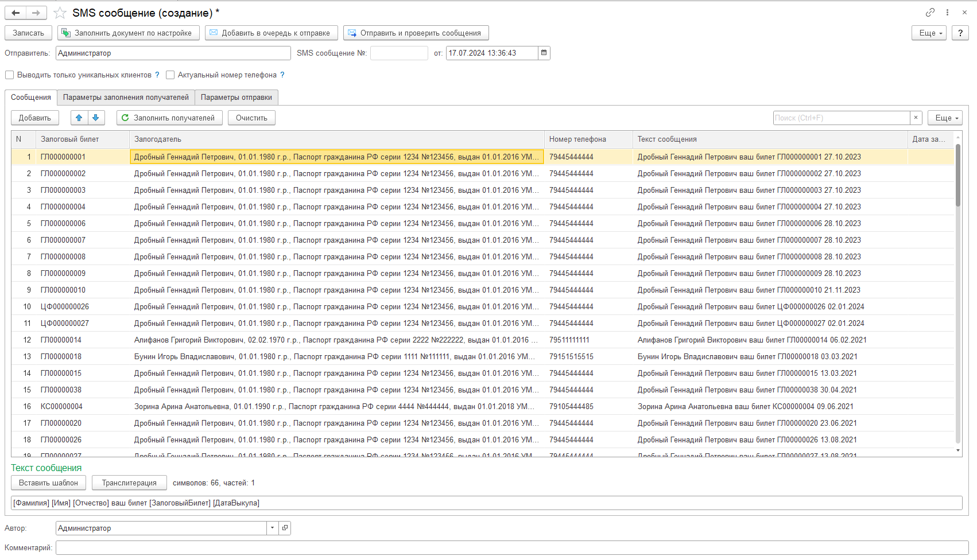Screen dimensions: 977x560
Task: Select phone number '79511111111'
Action: tap(588, 340)
